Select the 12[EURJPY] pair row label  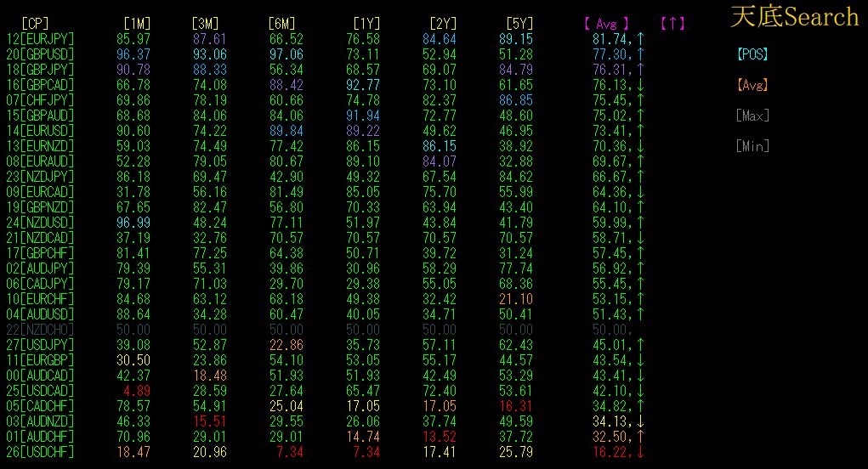point(40,39)
